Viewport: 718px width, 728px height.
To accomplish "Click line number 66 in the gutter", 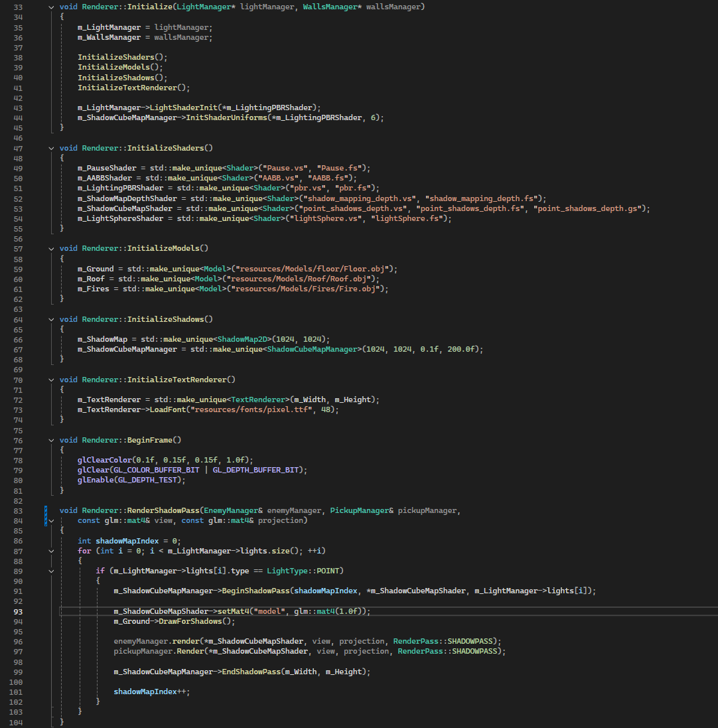I will 18,339.
